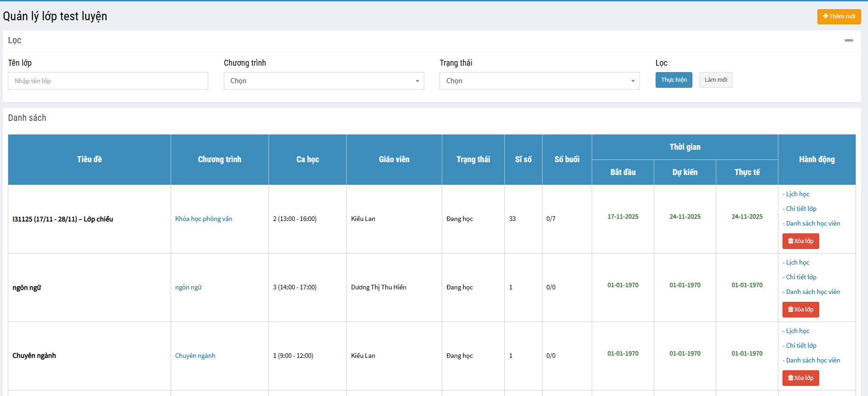Reset filters with Làm mới button

point(715,80)
